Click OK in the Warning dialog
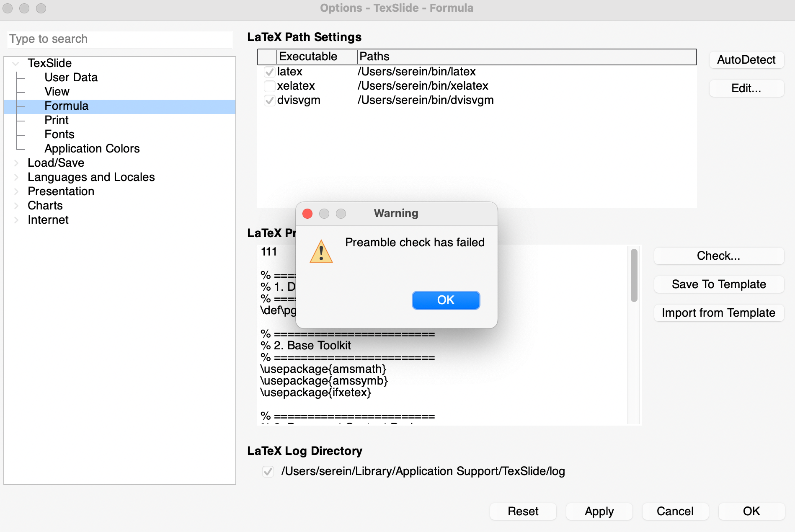 point(446,300)
